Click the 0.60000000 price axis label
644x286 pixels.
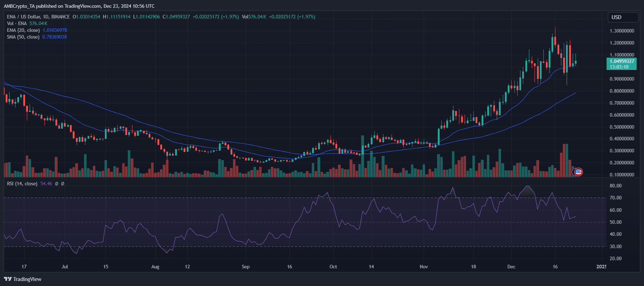[622, 115]
